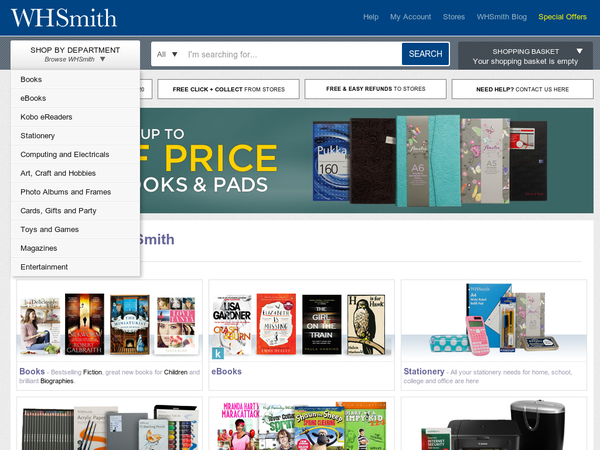Select Books from department menu
Image resolution: width=600 pixels, height=450 pixels.
[75, 80]
